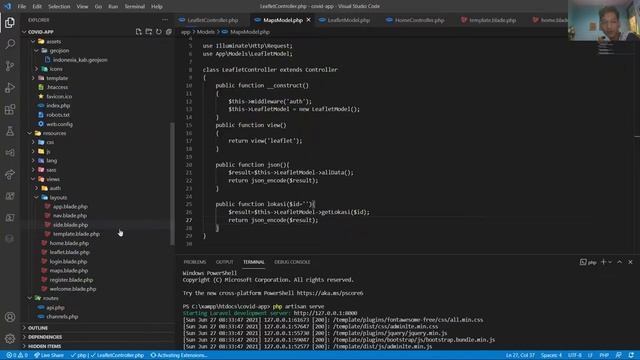
Task: Collapse the geojson folder
Action: click(37, 51)
